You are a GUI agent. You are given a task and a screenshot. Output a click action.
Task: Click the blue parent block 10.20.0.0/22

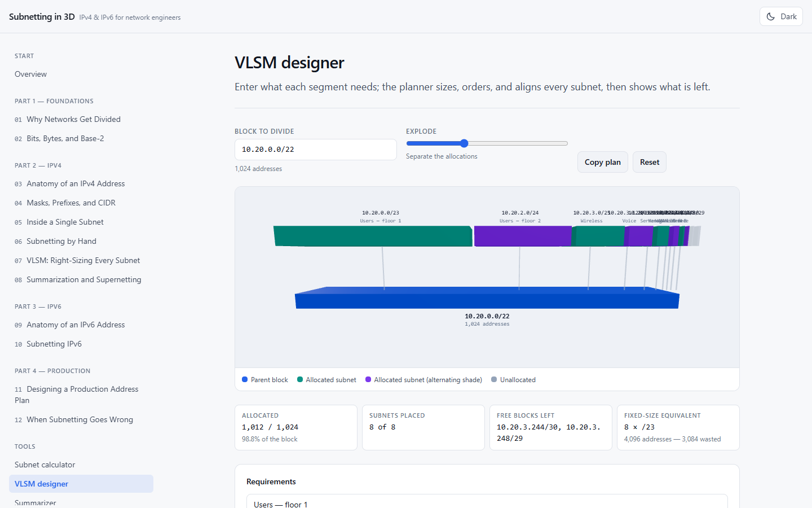point(487,298)
